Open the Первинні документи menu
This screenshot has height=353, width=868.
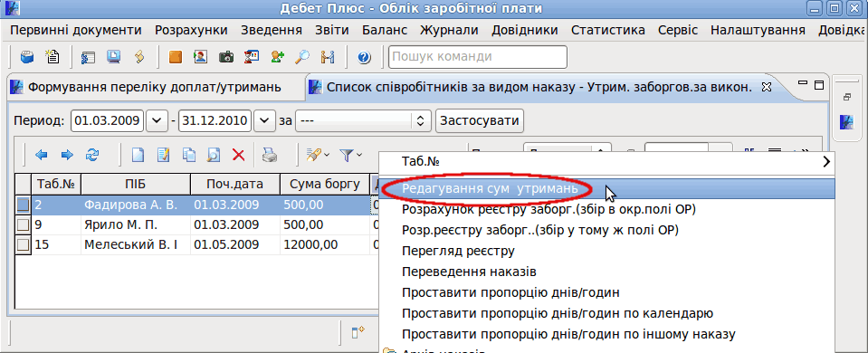point(76,30)
